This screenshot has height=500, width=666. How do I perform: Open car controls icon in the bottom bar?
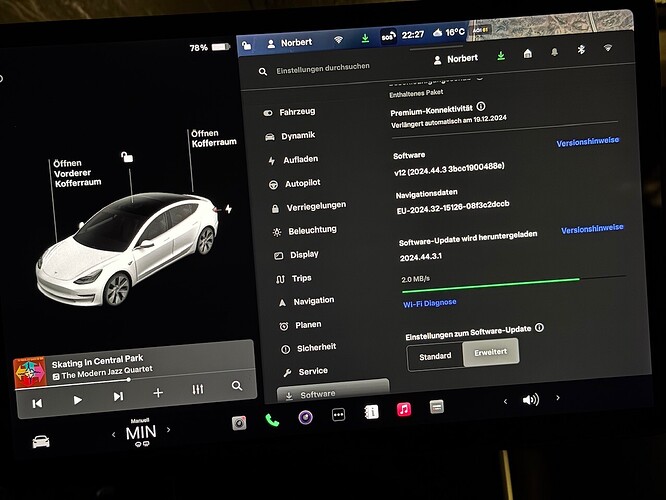click(41, 442)
